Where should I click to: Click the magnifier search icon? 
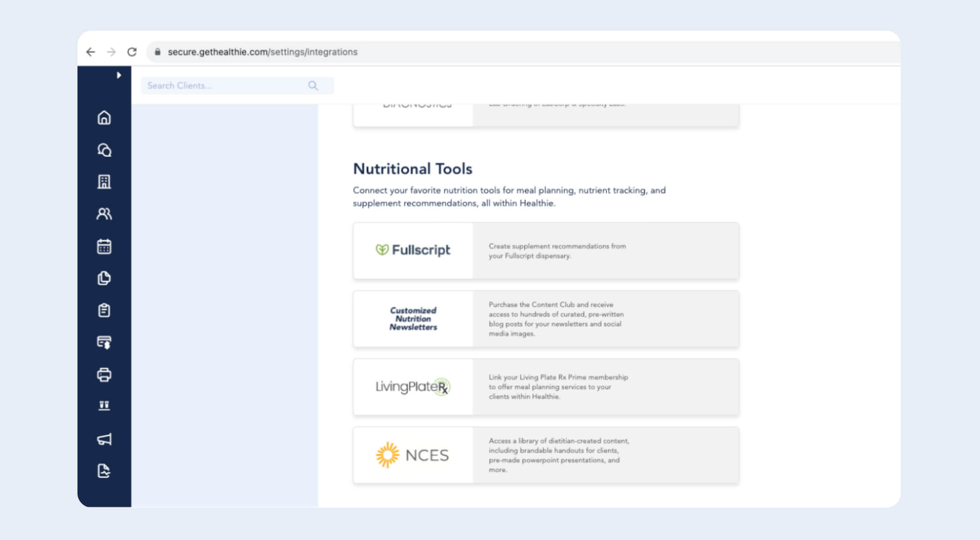(x=313, y=85)
